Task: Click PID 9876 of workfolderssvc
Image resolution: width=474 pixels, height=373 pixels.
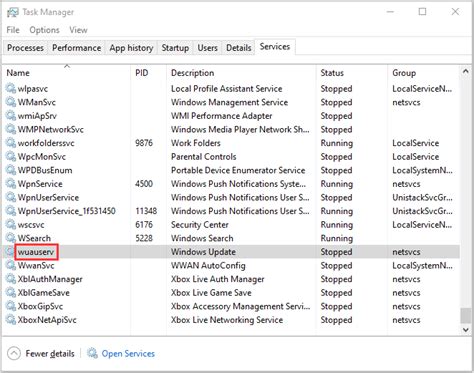Action: 144,143
